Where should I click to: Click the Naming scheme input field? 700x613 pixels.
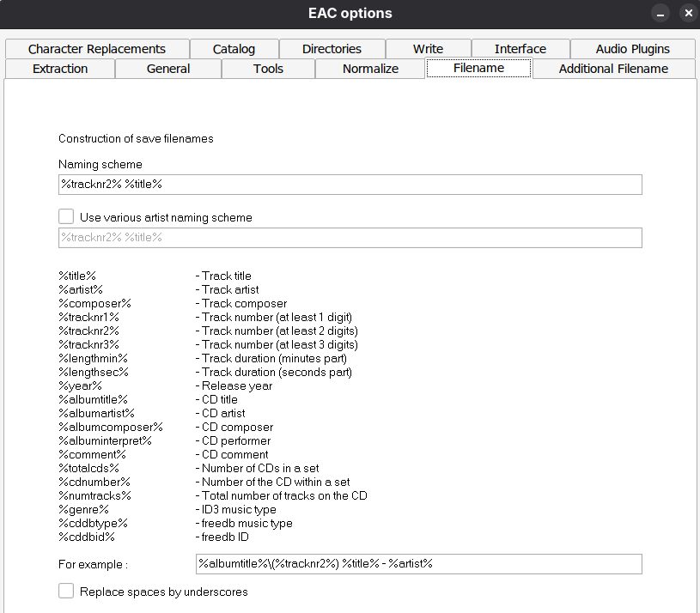(350, 185)
